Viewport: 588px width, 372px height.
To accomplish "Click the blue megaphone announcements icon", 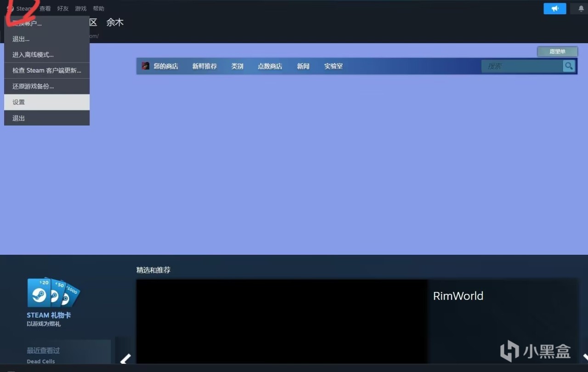I will tap(555, 9).
